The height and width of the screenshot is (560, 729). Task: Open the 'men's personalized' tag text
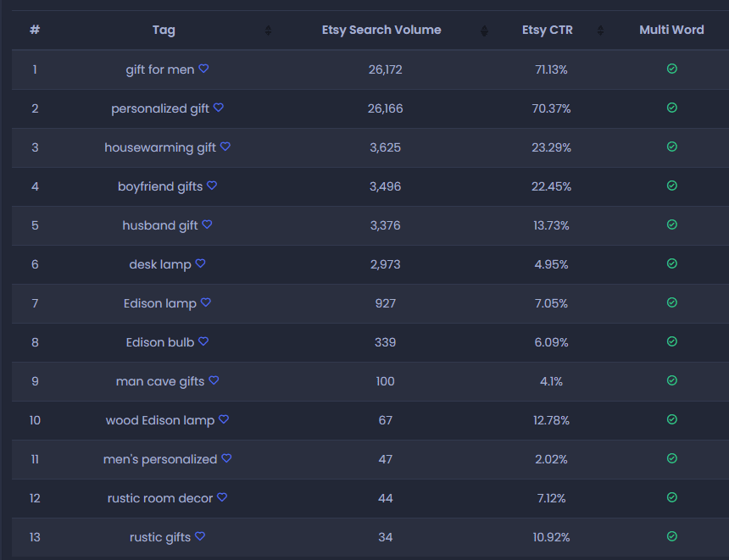click(x=160, y=459)
